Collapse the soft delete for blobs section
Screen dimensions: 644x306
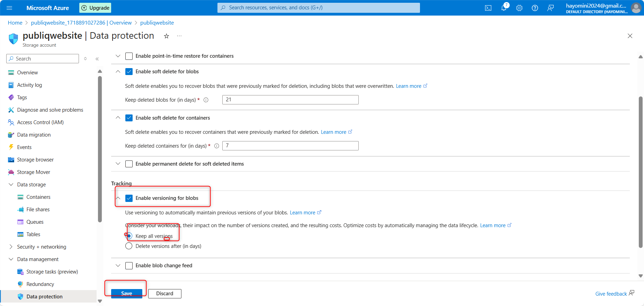(x=118, y=72)
